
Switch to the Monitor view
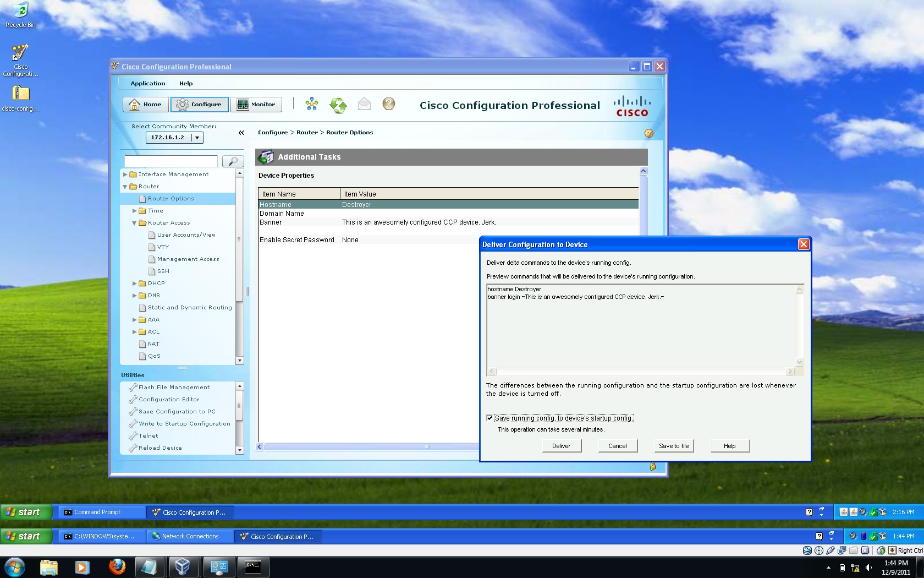point(256,105)
